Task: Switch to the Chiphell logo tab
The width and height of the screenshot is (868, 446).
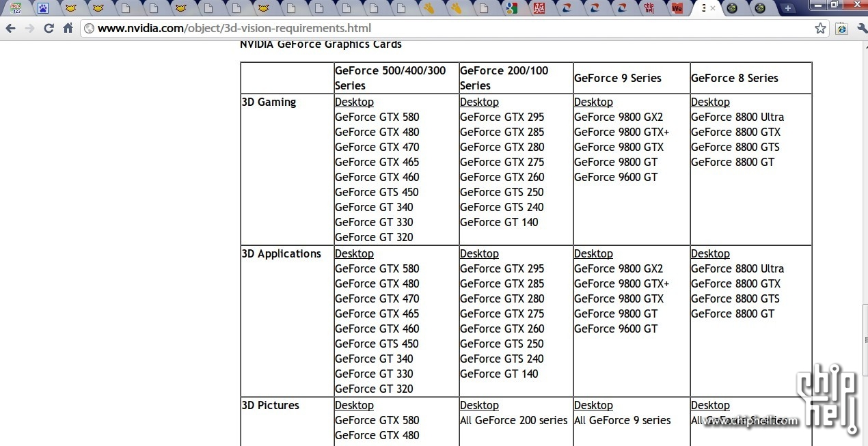Action: [649, 8]
